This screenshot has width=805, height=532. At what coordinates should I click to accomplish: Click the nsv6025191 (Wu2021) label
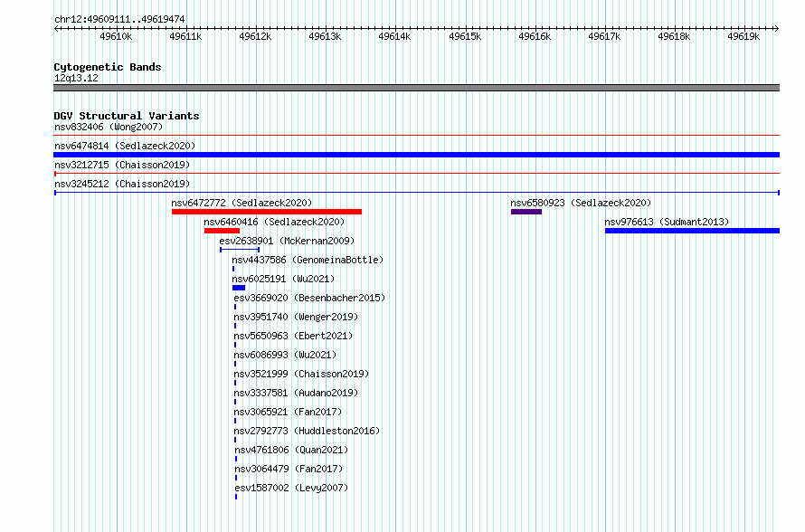(283, 279)
